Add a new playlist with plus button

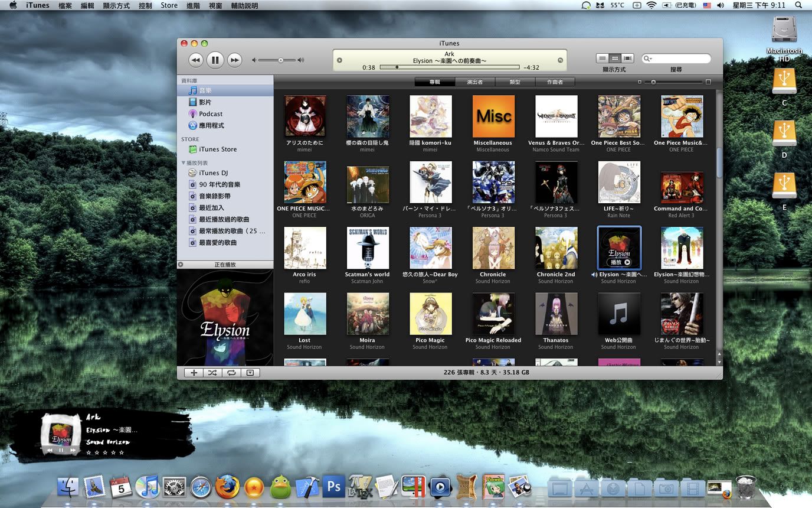click(x=194, y=373)
